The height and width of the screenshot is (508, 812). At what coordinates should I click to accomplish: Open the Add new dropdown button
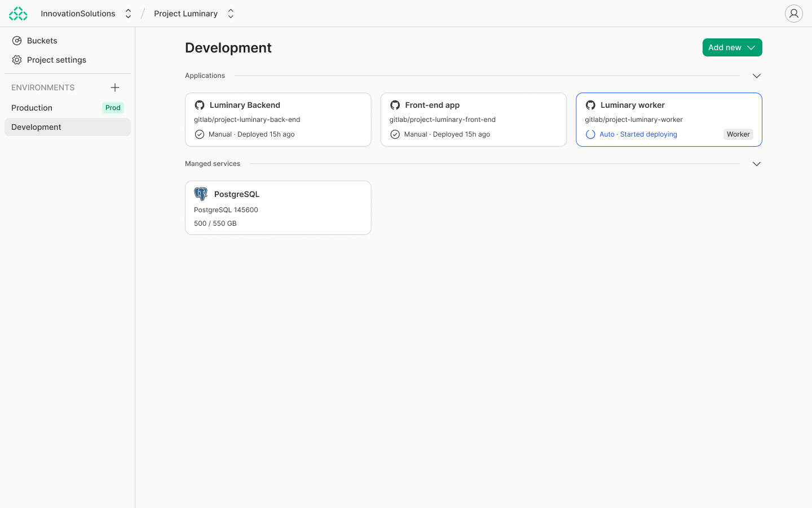732,47
